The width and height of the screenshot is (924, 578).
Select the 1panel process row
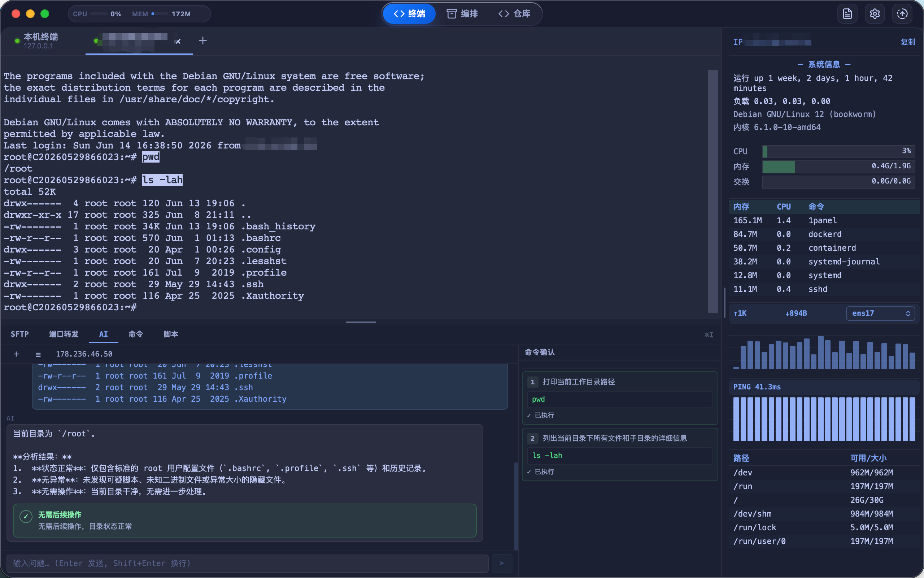tap(824, 221)
